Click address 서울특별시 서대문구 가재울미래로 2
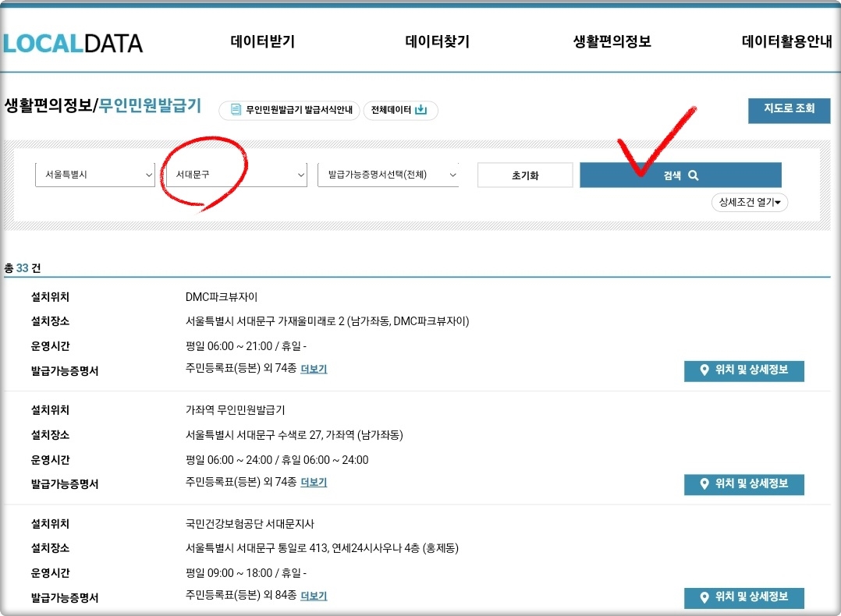 click(327, 321)
